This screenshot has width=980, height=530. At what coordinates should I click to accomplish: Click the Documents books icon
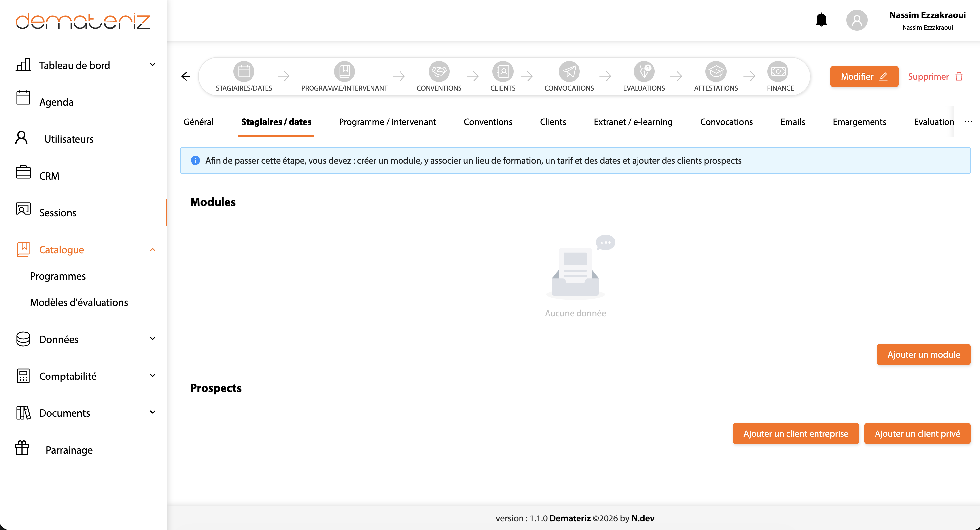point(23,412)
